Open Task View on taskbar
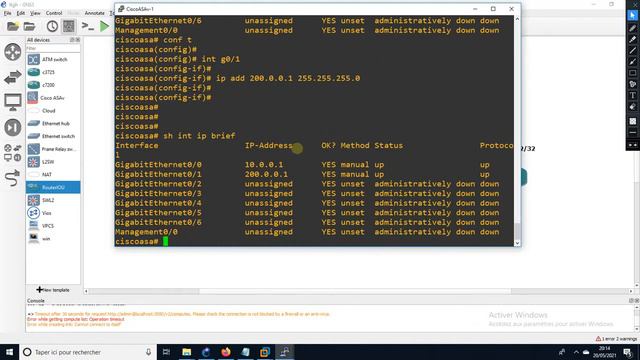Viewport: 640px width, 360px height. tap(166, 352)
